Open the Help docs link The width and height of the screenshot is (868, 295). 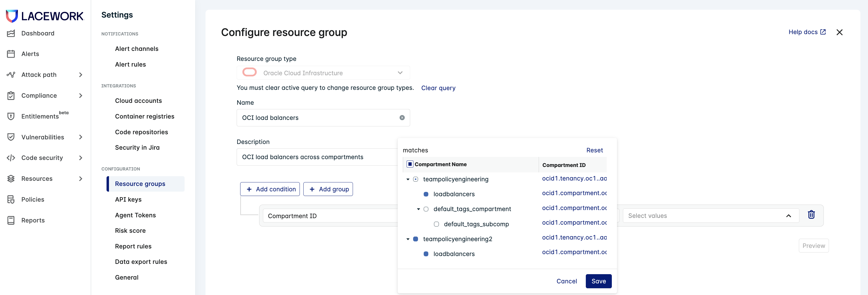point(807,32)
